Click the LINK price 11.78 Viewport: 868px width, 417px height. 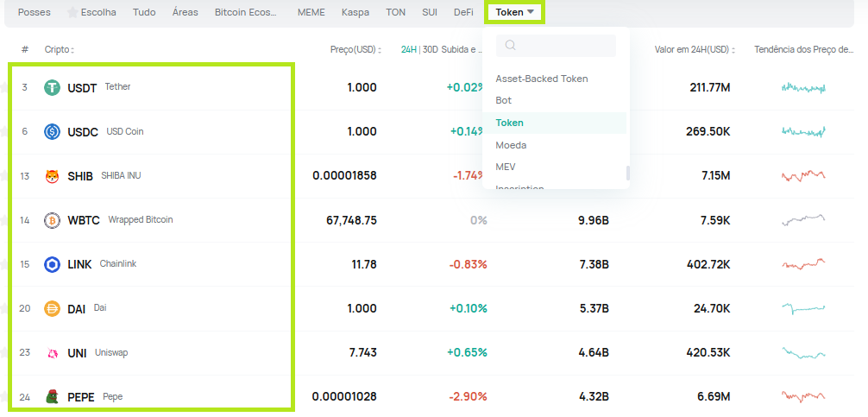coord(364,265)
